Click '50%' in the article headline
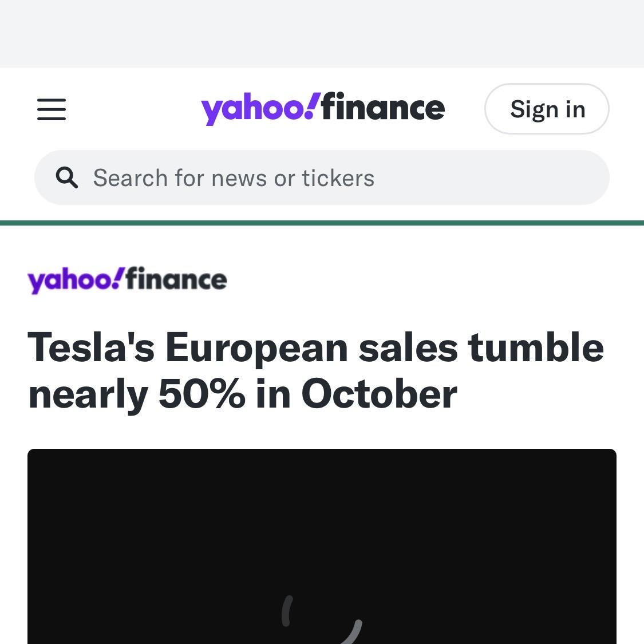Image resolution: width=644 pixels, height=644 pixels. tap(202, 394)
